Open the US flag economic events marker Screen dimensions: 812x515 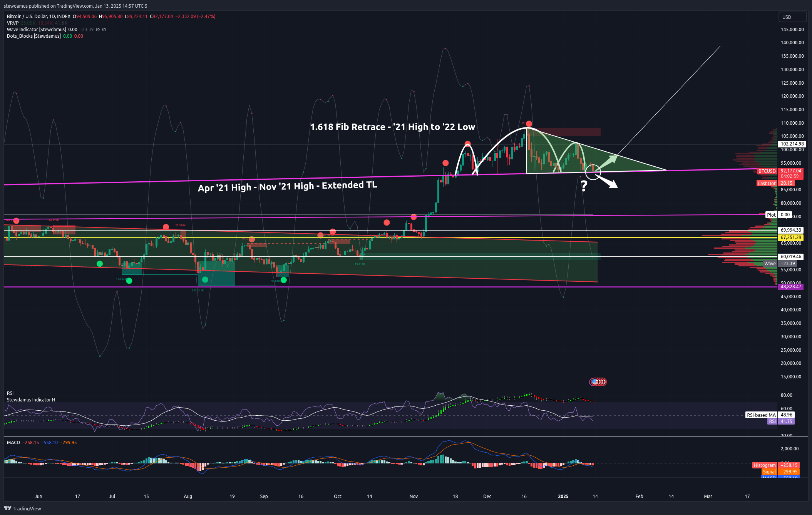coord(595,382)
